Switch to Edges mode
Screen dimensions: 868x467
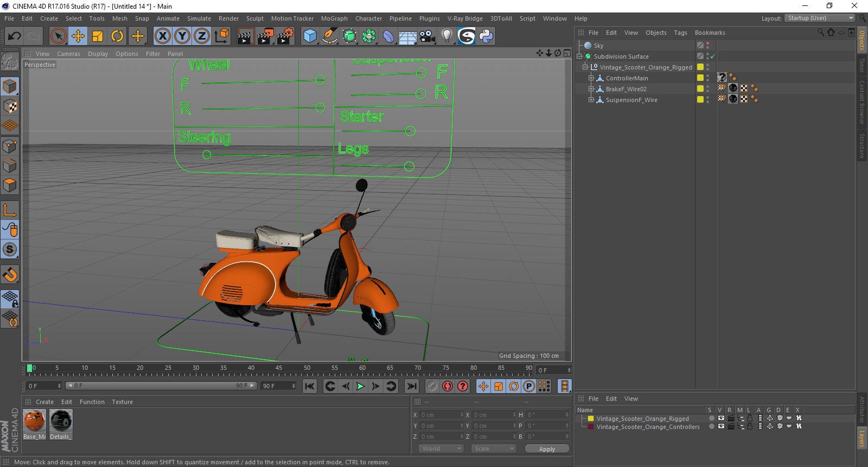point(10,166)
